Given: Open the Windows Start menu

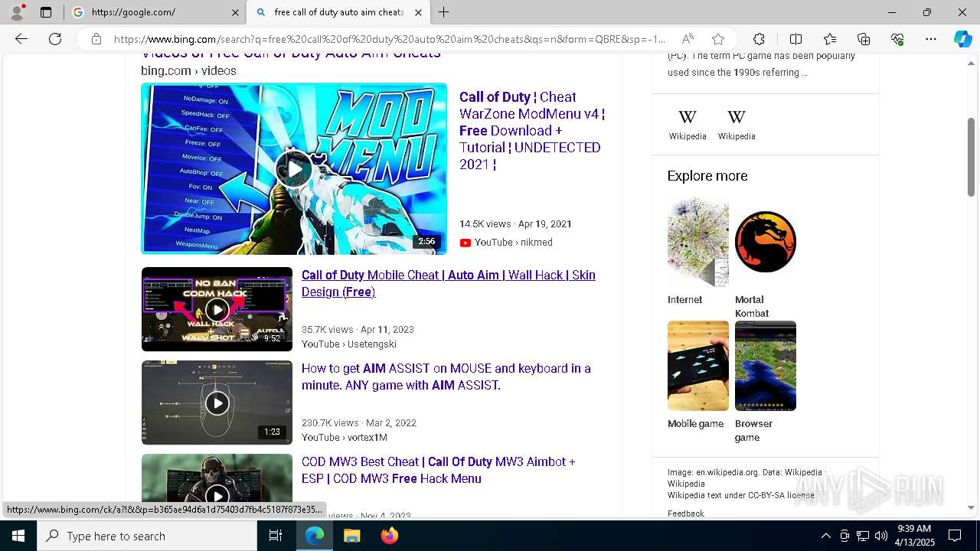Looking at the screenshot, I should click(18, 536).
